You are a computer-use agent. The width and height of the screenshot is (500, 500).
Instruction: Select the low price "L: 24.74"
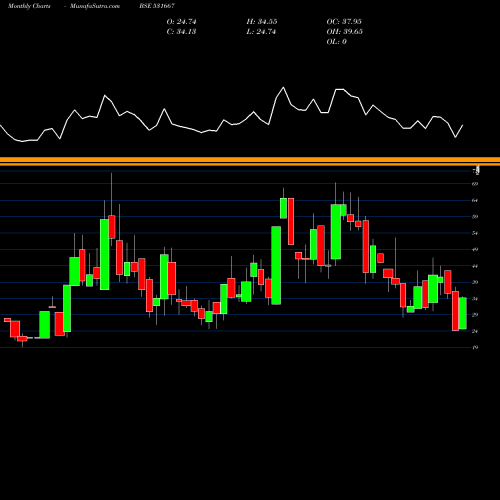(x=261, y=32)
